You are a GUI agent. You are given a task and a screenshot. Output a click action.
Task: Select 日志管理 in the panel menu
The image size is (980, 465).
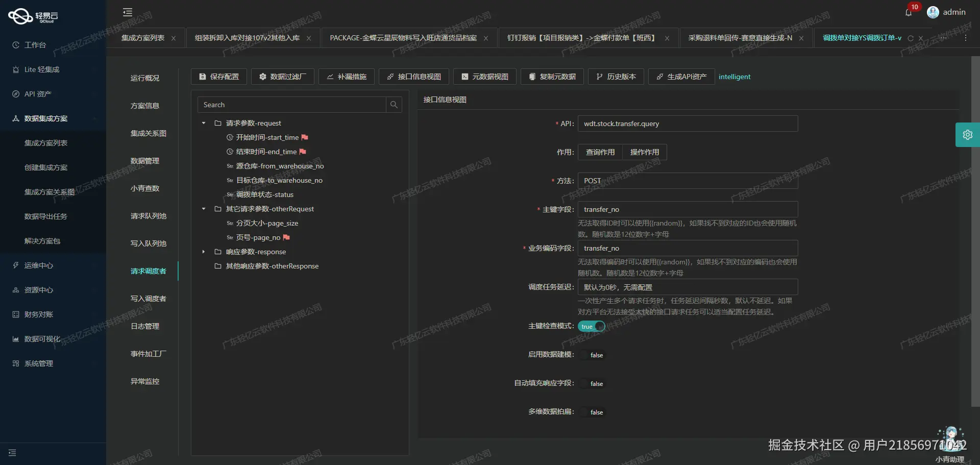144,326
